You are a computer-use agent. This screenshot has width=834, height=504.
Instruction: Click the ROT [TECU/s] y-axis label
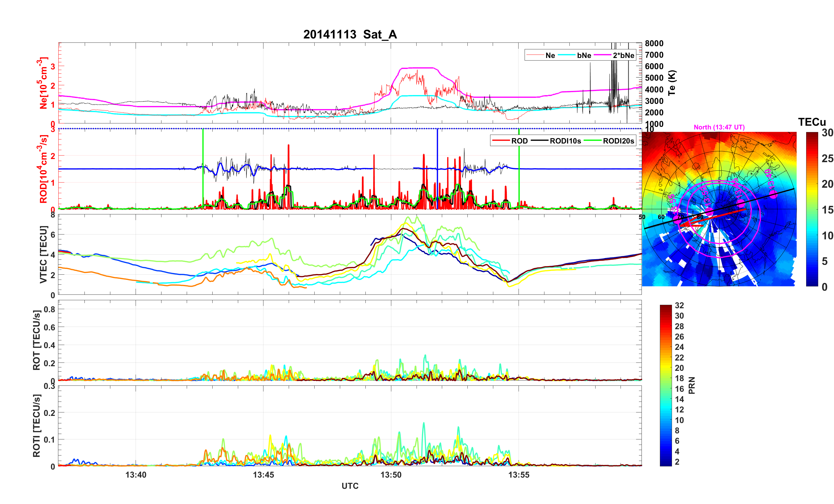pyautogui.click(x=36, y=340)
